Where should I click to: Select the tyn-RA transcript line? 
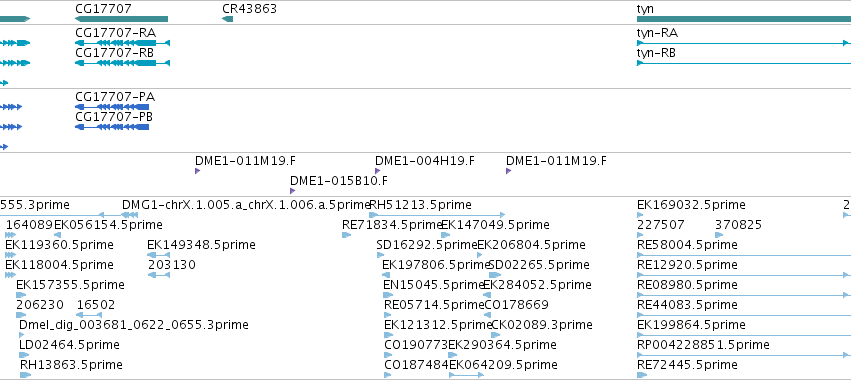coord(744,43)
